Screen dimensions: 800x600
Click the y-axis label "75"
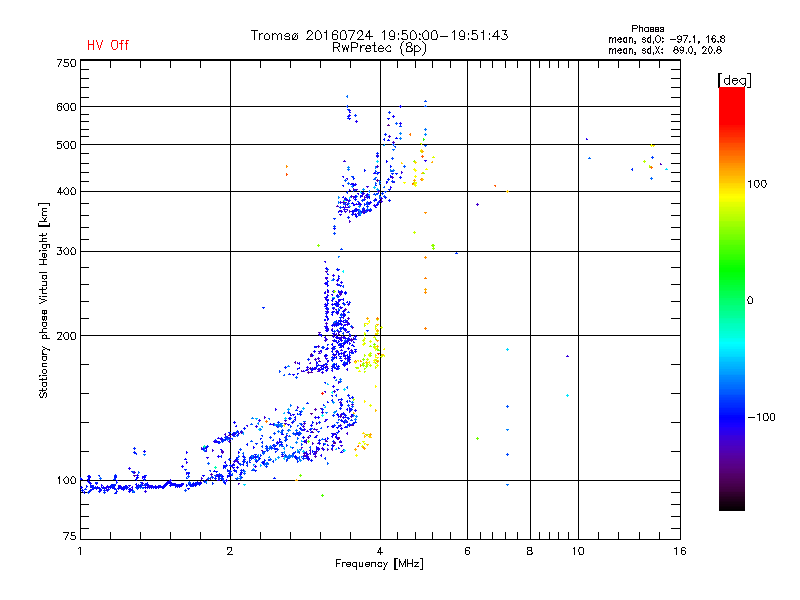pyautogui.click(x=70, y=536)
